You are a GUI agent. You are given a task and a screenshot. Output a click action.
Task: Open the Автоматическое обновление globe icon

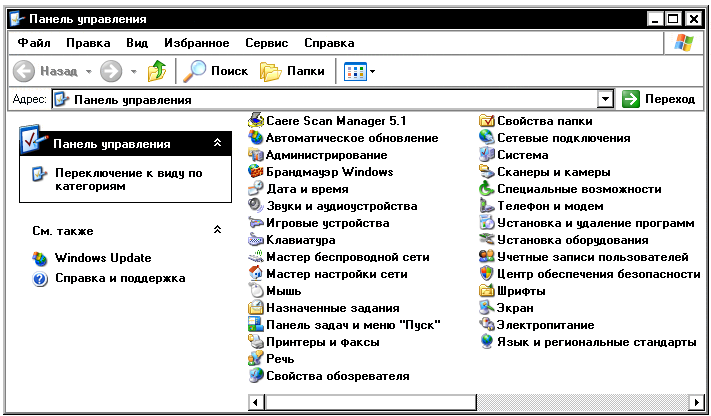tap(256, 137)
